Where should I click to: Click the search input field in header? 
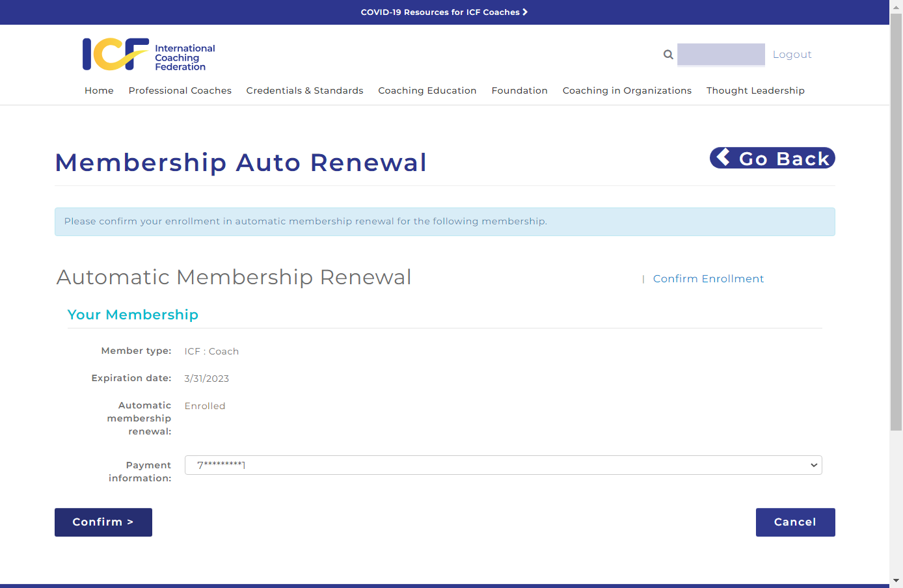[x=721, y=55]
